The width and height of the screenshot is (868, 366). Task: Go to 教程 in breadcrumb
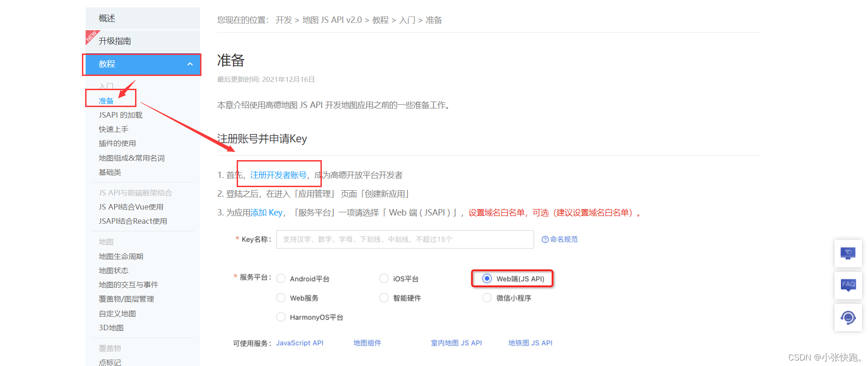point(380,20)
